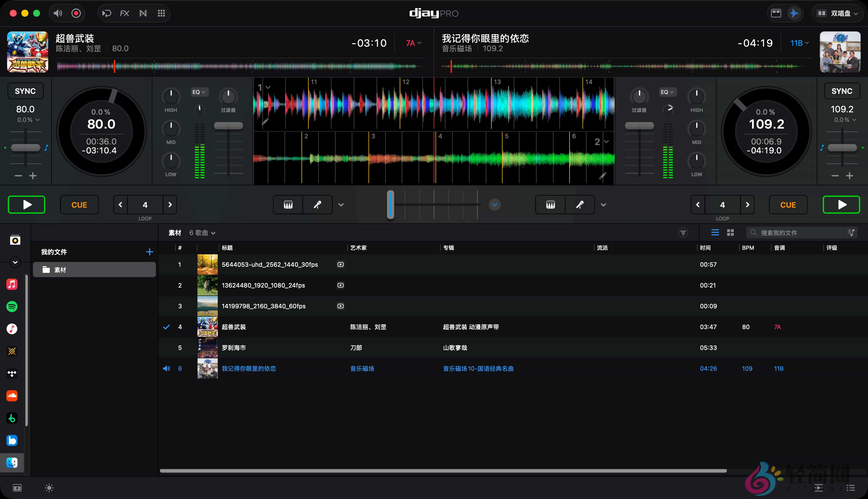
Task: Open the iTunes library source icon
Action: point(12,329)
